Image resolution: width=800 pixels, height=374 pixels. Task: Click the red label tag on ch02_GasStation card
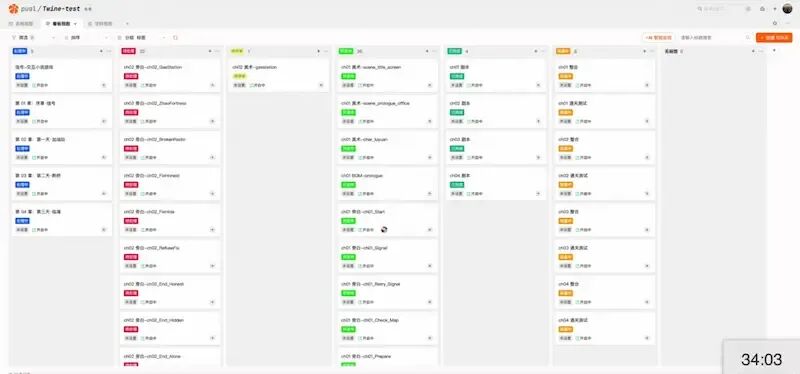coord(131,76)
